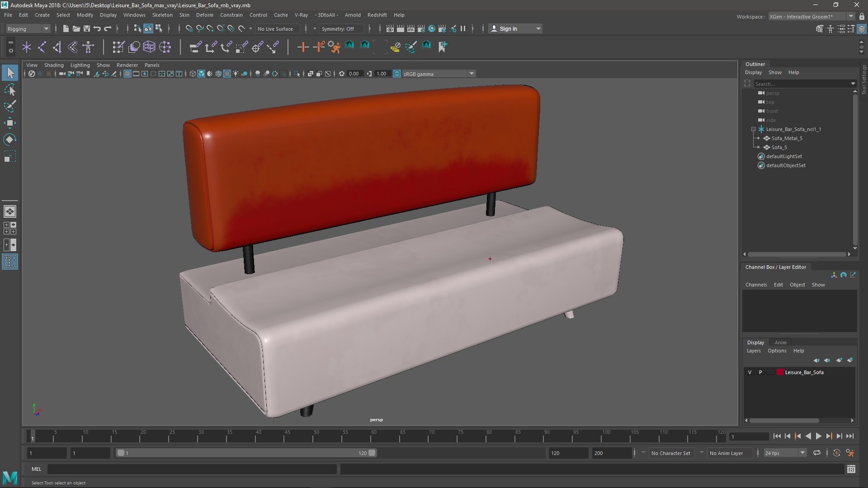Click the New Scene icon
The image size is (868, 488).
tap(66, 28)
